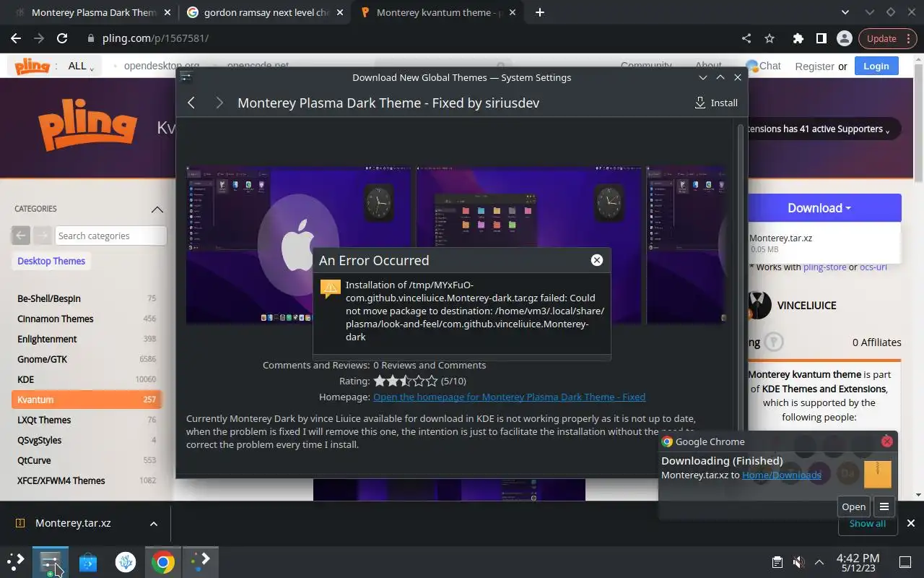Click Register on pling header
Image resolution: width=924 pixels, height=578 pixels.
(814, 66)
